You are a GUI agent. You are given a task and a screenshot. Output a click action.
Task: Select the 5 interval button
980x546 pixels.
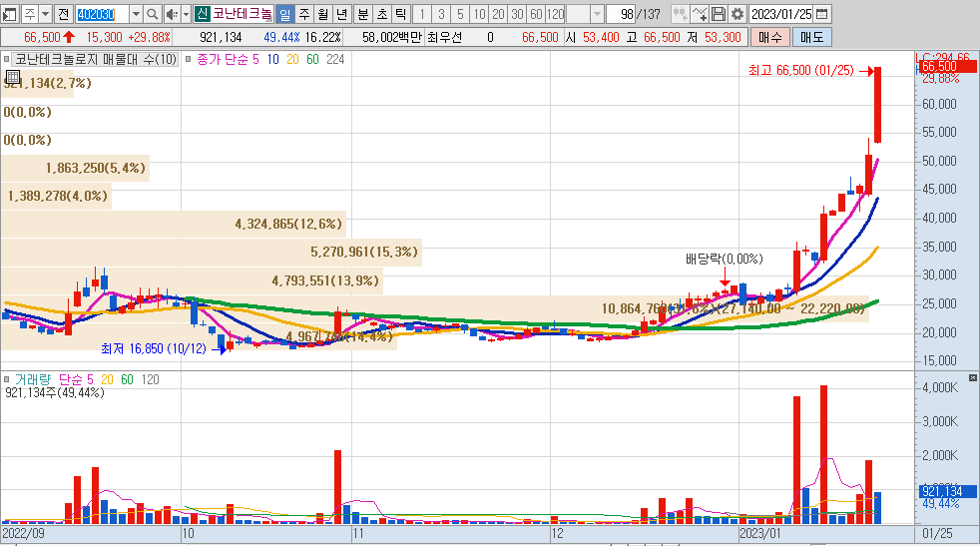click(461, 14)
